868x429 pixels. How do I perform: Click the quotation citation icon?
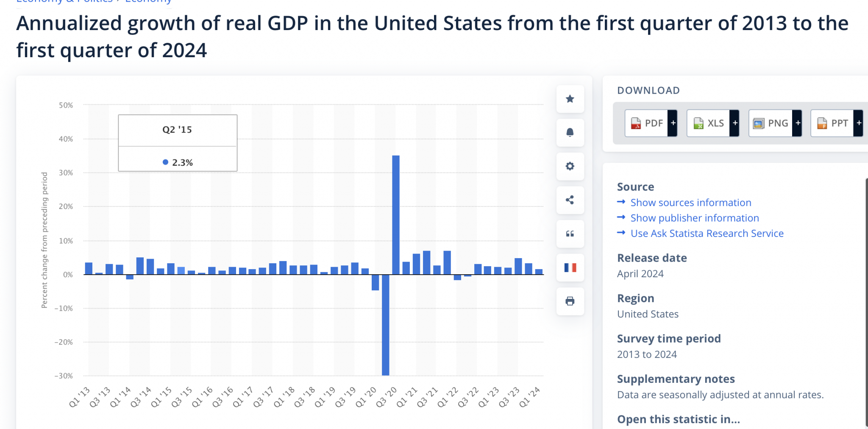[570, 234]
